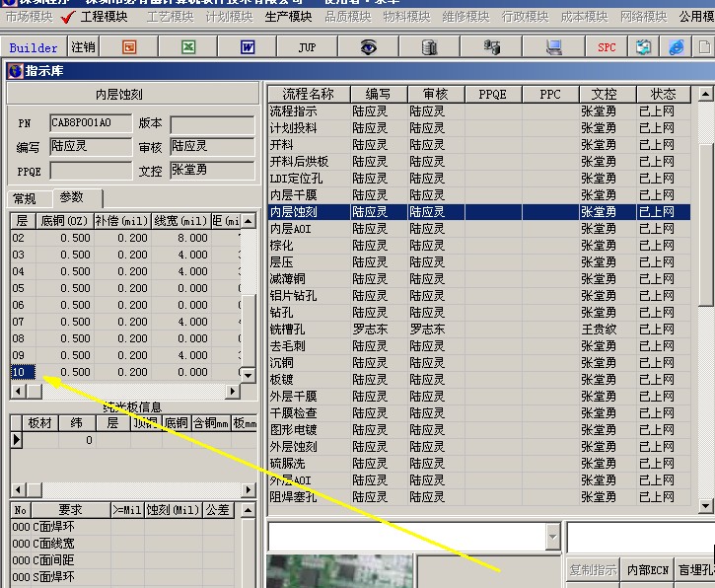
Task: Click the PN field containing CAB8P001A0
Action: coord(91,122)
